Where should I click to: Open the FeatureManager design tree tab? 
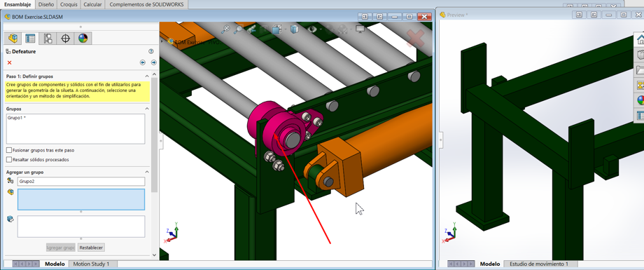[13, 39]
